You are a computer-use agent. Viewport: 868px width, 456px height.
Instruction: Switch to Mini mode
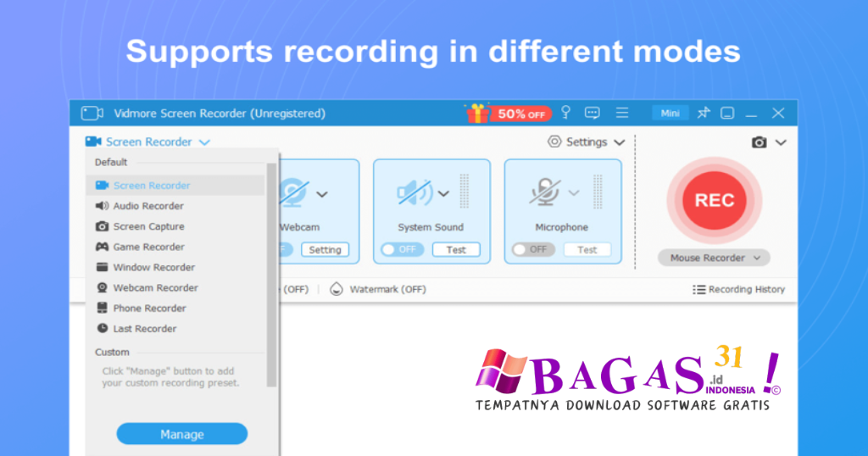pyautogui.click(x=670, y=113)
